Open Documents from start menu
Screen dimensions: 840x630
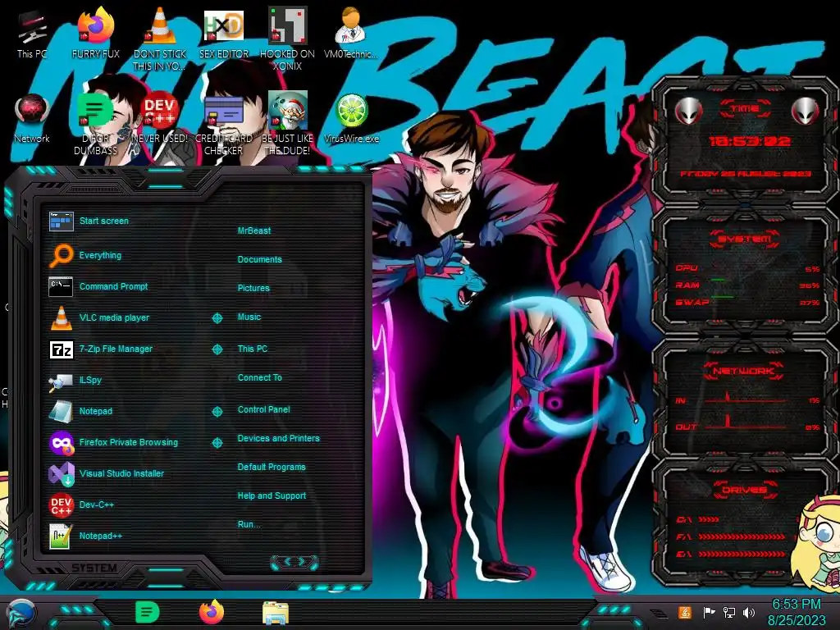coord(259,259)
